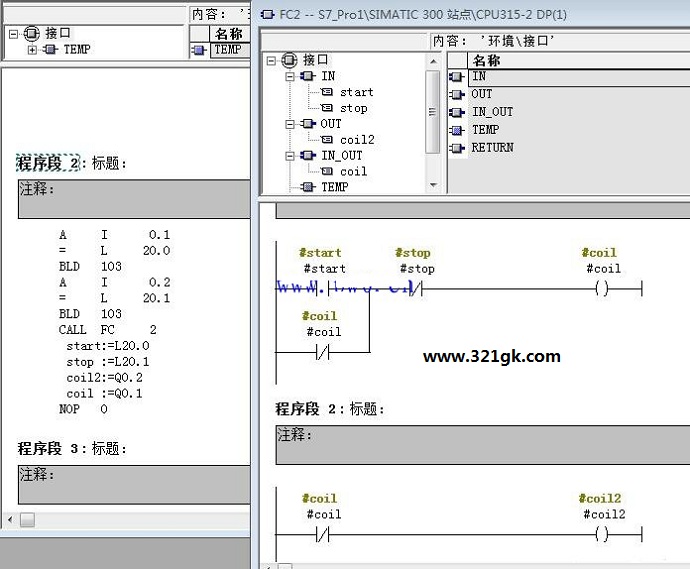This screenshot has height=569, width=690.
Task: Collapse the OUT node in FC2 interface tree
Action: coord(290,125)
